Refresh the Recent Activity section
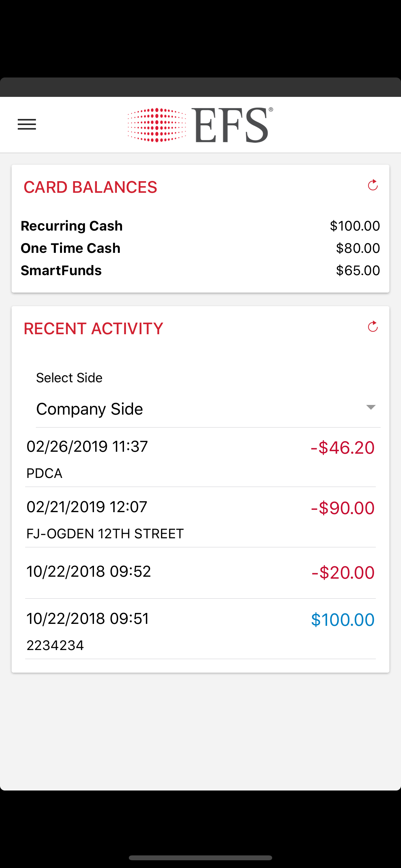 (x=372, y=326)
